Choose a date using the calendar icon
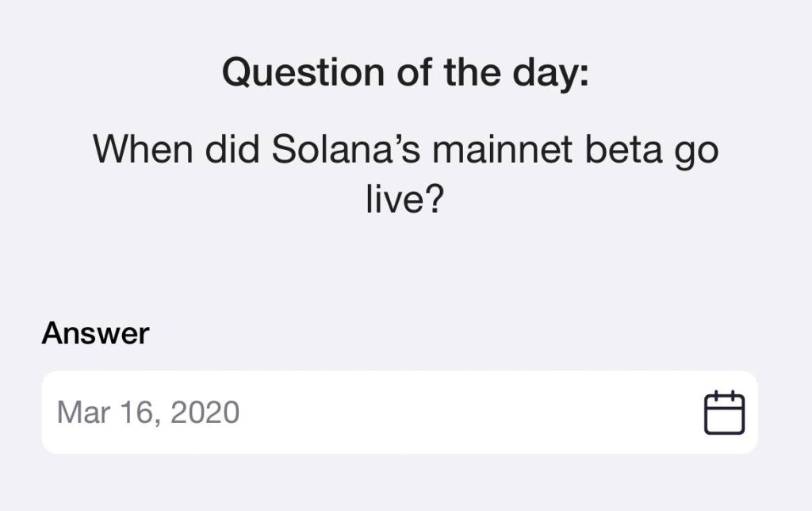Image resolution: width=812 pixels, height=511 pixels. [724, 413]
